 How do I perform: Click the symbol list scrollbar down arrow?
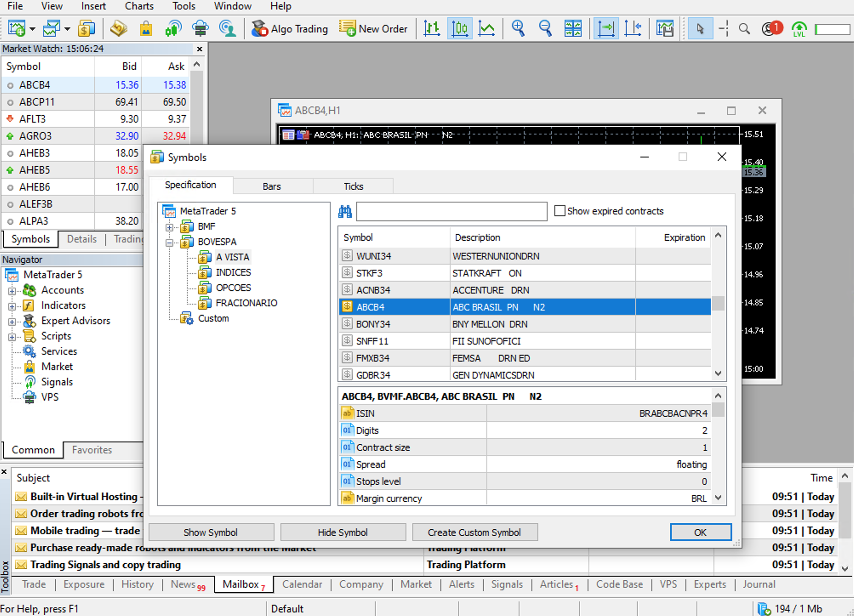718,374
